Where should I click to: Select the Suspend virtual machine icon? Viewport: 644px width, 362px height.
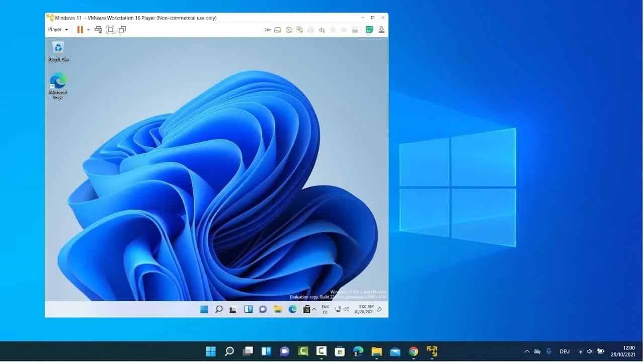tap(80, 30)
